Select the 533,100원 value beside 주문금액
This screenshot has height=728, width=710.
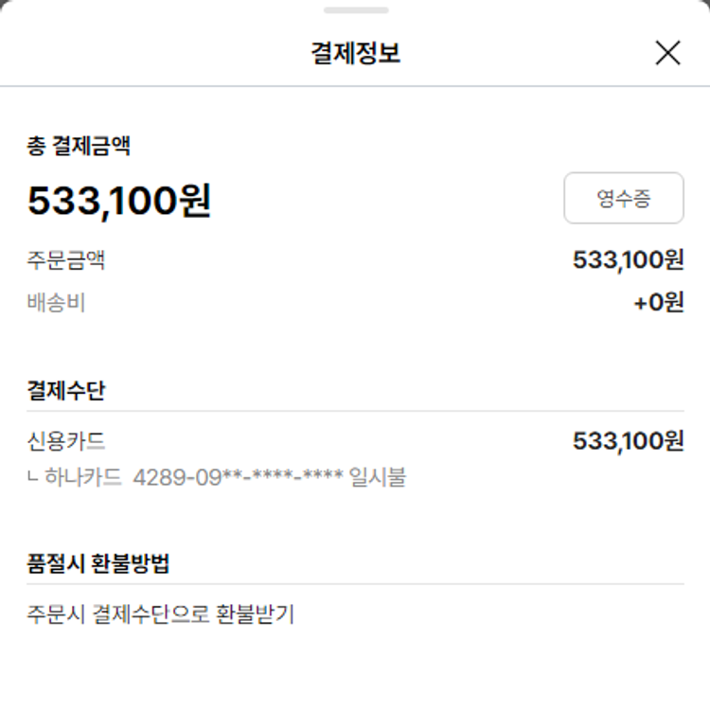628,260
